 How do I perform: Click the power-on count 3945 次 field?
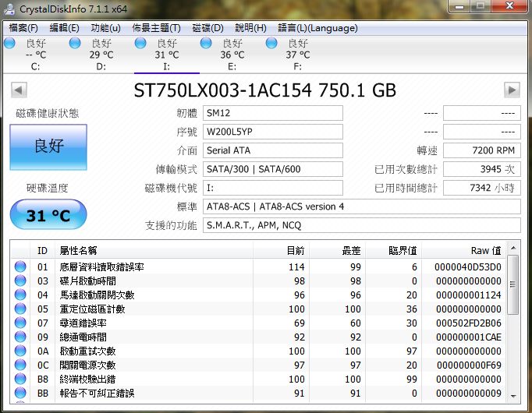point(482,169)
